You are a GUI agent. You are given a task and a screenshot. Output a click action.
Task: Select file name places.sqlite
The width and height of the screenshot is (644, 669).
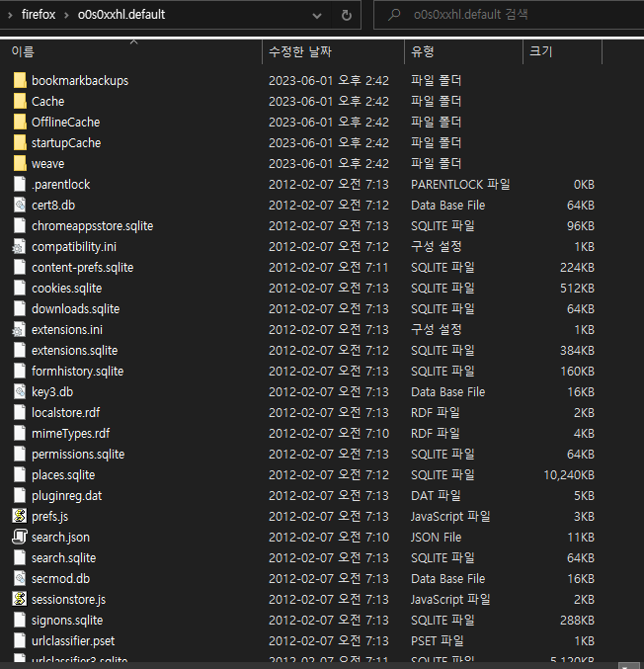click(63, 475)
